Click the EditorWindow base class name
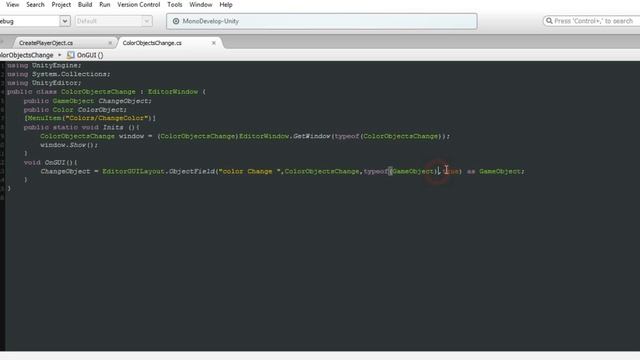Screen dimensions: 640x360 pos(173,92)
